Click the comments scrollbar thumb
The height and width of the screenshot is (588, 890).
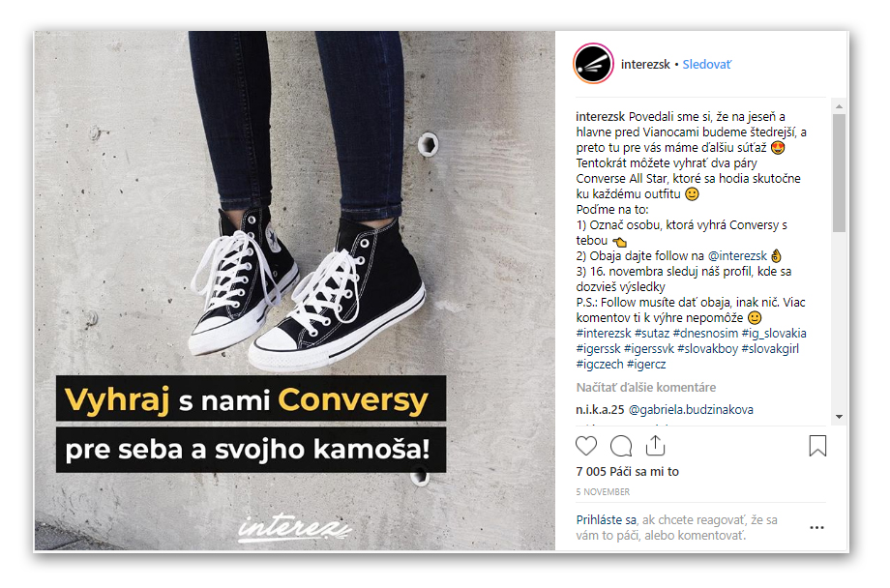click(839, 173)
